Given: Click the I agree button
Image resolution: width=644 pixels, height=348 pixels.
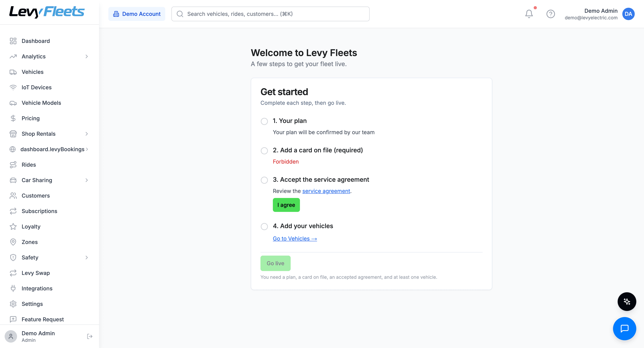Looking at the screenshot, I should pos(286,205).
